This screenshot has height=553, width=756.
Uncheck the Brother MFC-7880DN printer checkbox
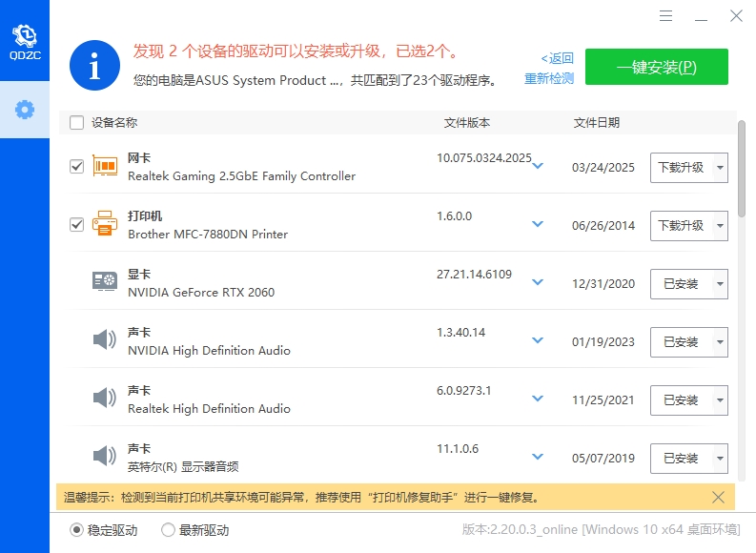76,225
